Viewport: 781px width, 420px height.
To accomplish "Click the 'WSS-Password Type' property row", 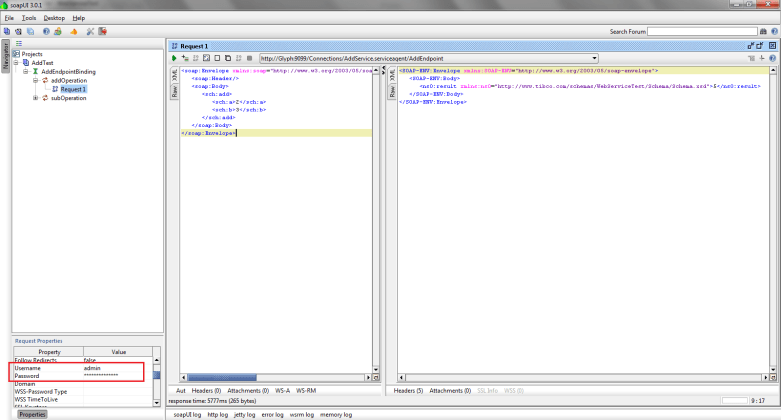I will pos(83,392).
